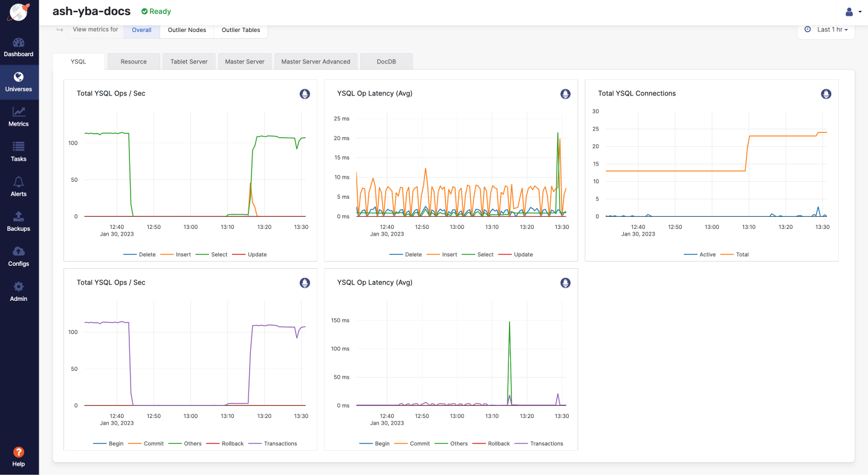Viewport: 868px width, 476px height.
Task: Click the Ready status indicator
Action: point(155,11)
